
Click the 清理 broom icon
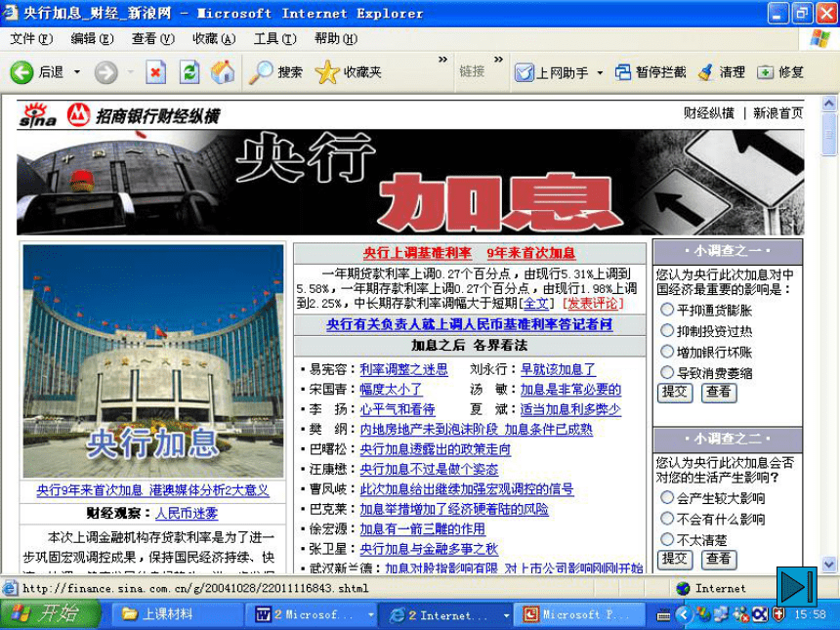pyautogui.click(x=705, y=71)
